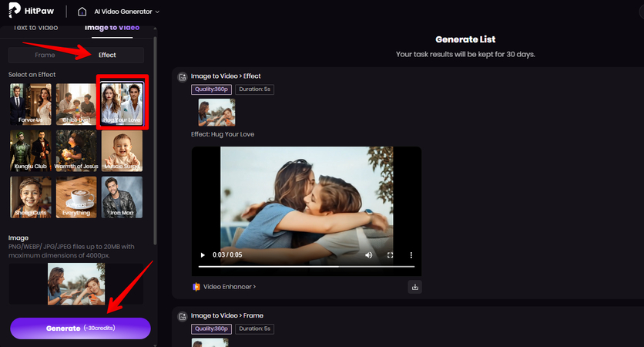Select the Frame mode toggle

tap(45, 56)
